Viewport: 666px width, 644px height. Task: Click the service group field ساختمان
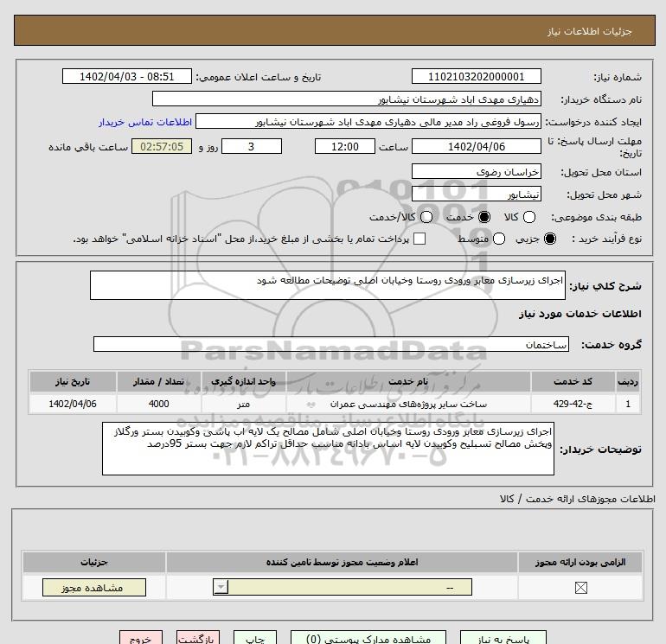tap(331, 344)
